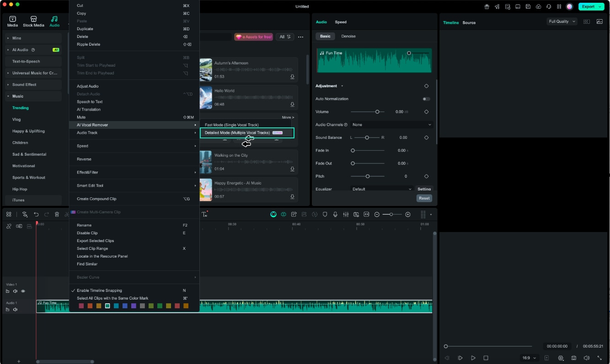
Task: Change the Equalizer Default preset dropdown
Action: [381, 189]
